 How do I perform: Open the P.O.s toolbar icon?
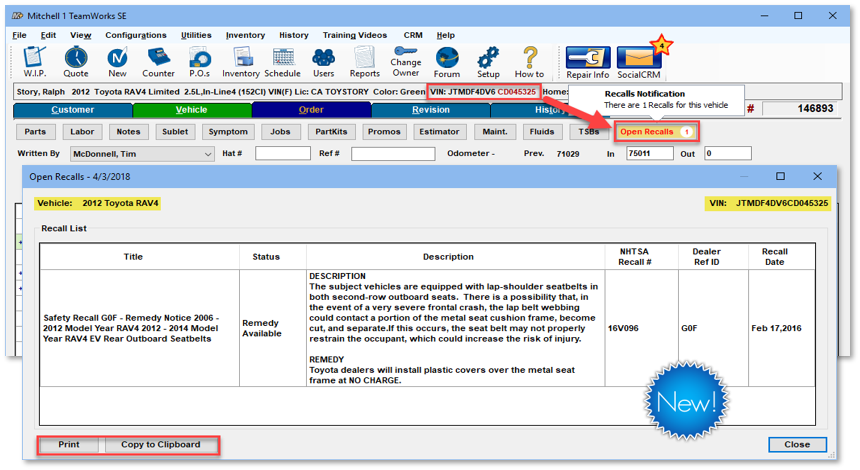[199, 61]
